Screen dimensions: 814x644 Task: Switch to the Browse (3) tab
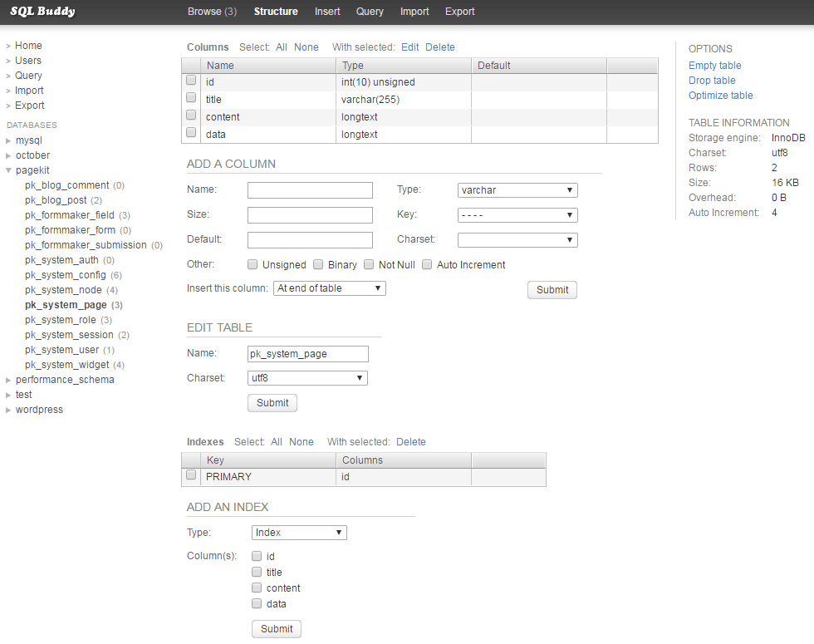(x=212, y=12)
